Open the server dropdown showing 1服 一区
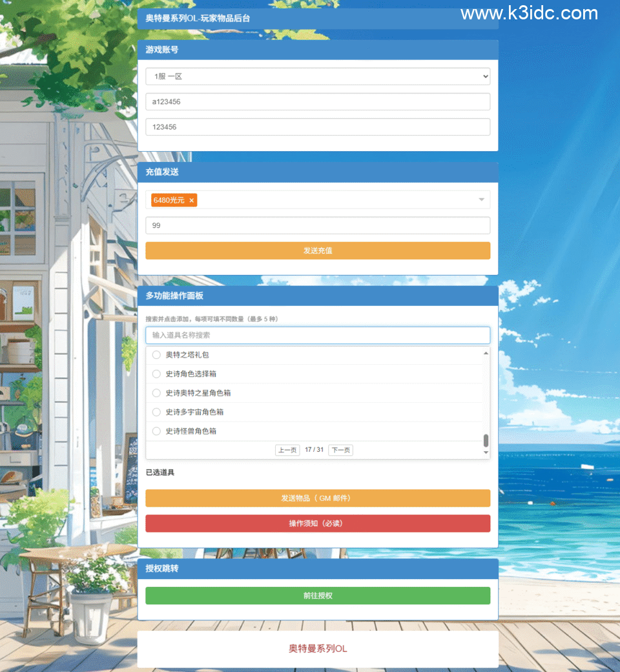Screen dimensions: 620x672 pos(318,76)
